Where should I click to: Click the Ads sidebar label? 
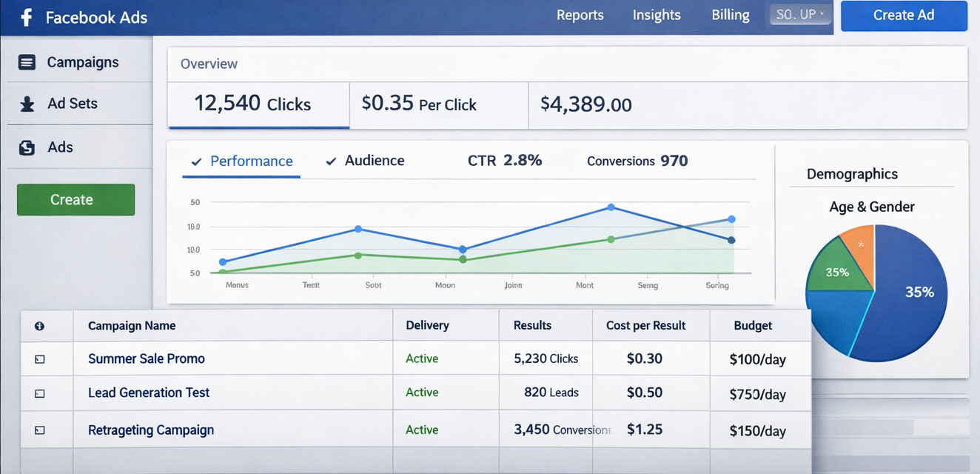(x=61, y=147)
